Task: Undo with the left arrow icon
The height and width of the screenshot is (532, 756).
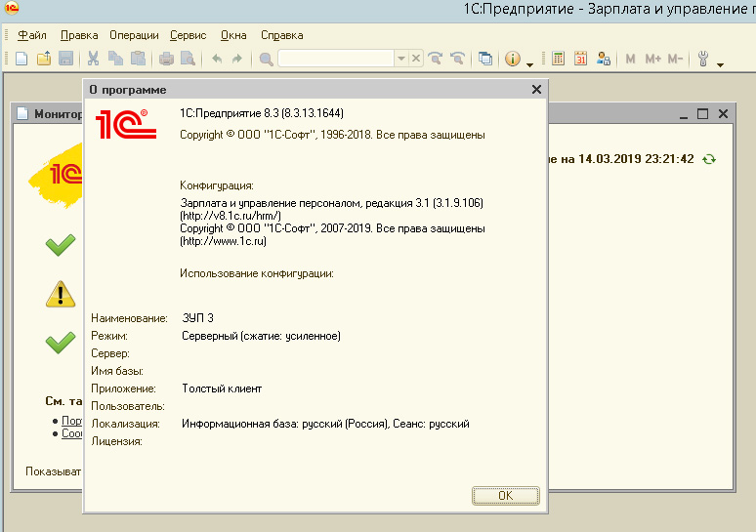Action: (217, 59)
